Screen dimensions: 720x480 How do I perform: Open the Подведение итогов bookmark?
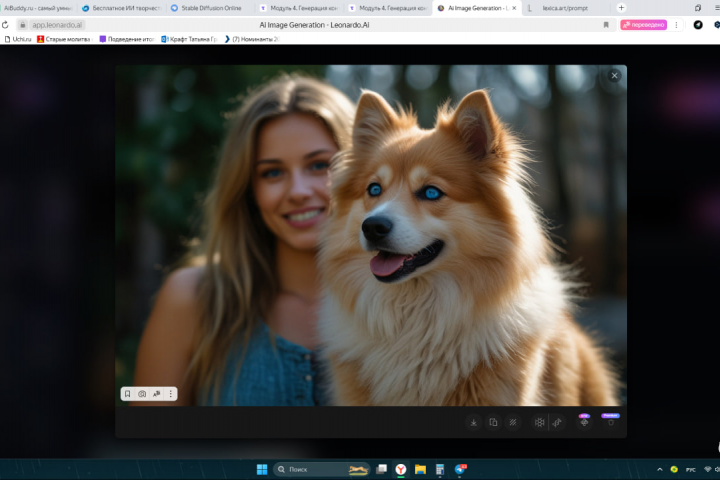tap(127, 39)
